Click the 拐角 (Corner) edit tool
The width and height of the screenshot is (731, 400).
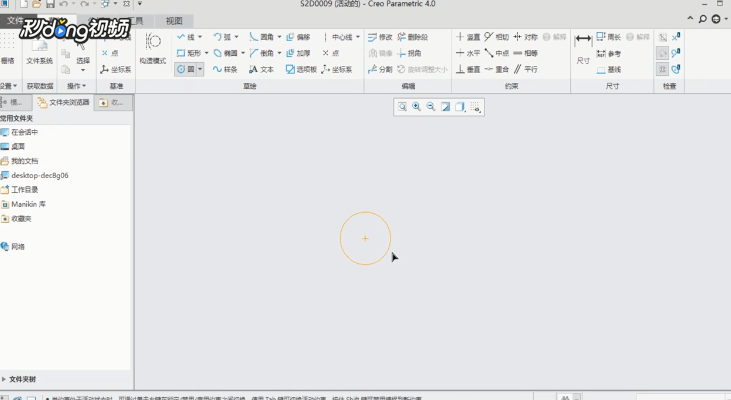coord(409,53)
